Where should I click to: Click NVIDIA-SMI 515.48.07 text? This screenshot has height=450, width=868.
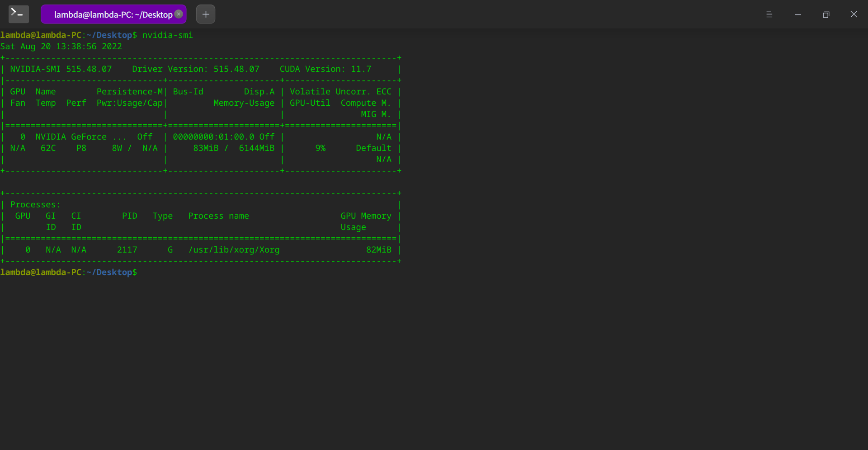tap(61, 69)
